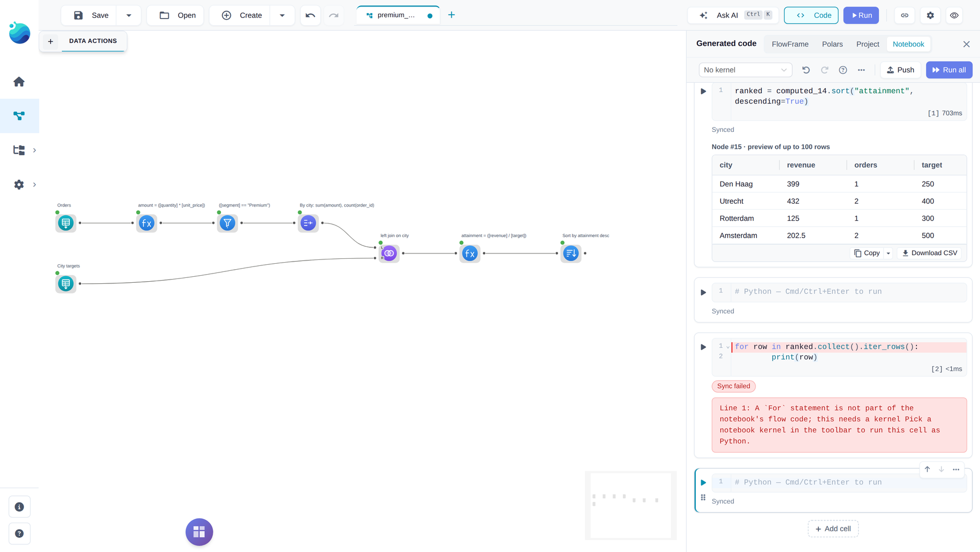980x552 pixels.
Task: Click the info icon in the bottom-left
Action: point(20,507)
